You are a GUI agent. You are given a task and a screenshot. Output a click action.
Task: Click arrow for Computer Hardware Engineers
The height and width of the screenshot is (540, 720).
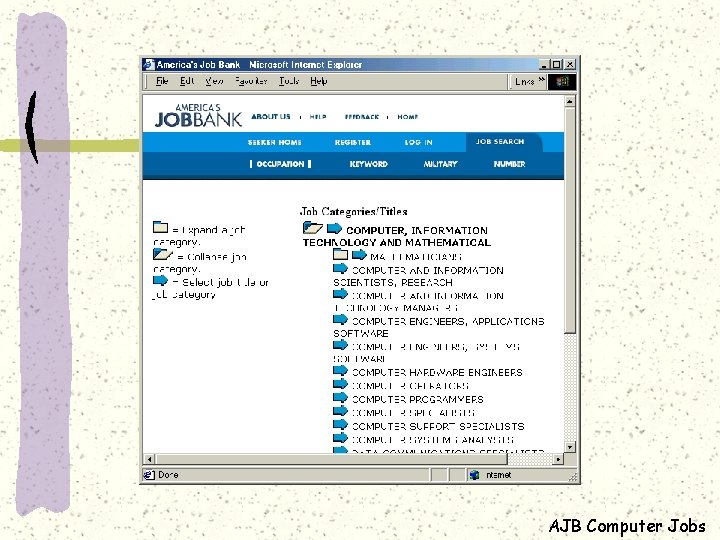pos(340,370)
